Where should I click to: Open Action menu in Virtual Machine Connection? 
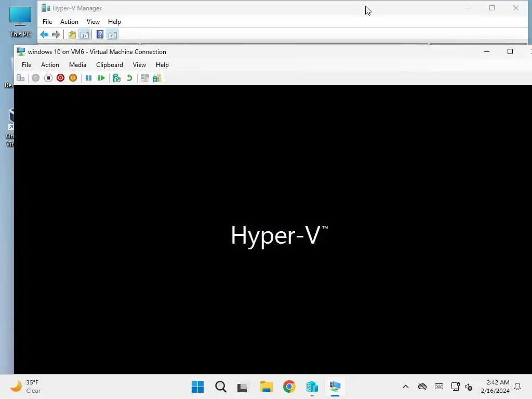[50, 65]
